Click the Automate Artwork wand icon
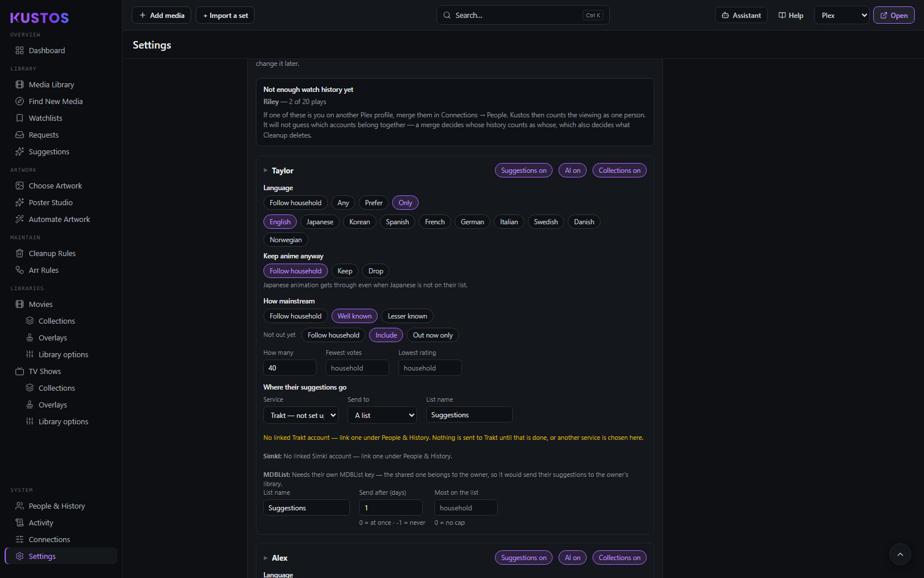 click(x=20, y=219)
